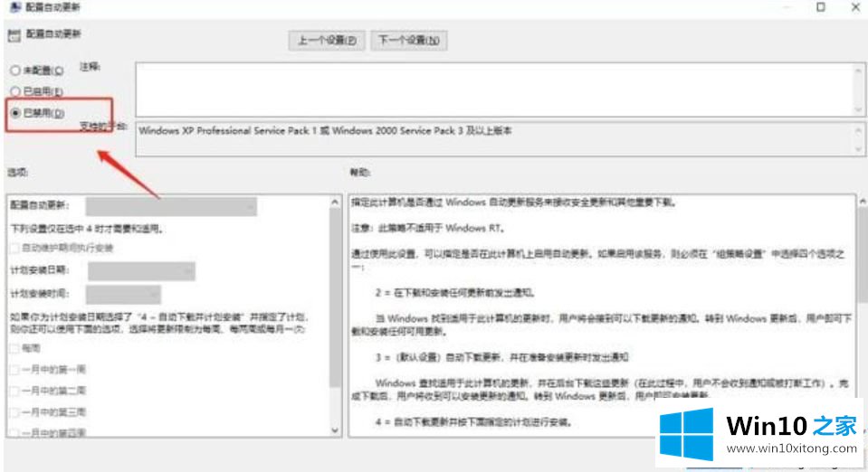The width and height of the screenshot is (868, 472).
Task: Click the options panel scroll-up arrow
Action: 334,202
